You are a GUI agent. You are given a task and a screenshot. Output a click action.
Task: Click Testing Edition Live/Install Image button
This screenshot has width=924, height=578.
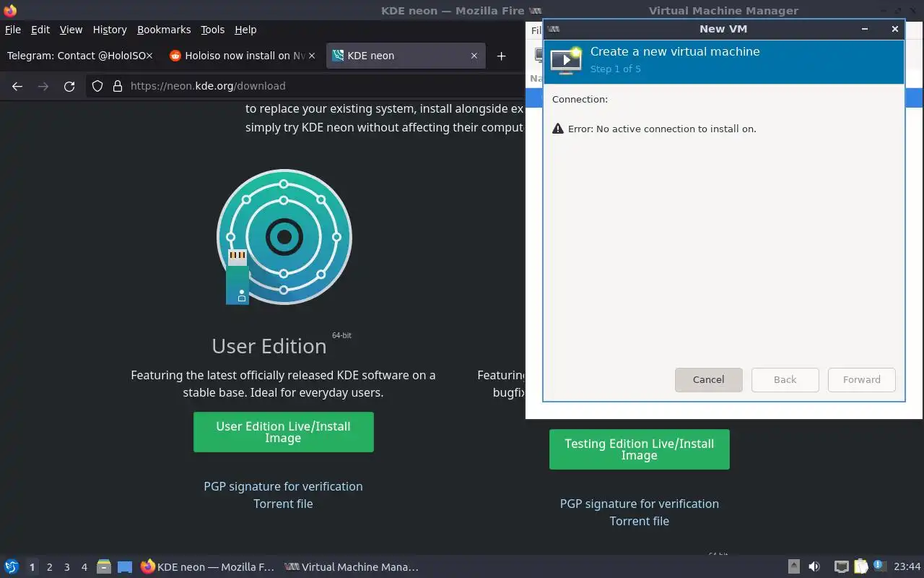pyautogui.click(x=639, y=449)
